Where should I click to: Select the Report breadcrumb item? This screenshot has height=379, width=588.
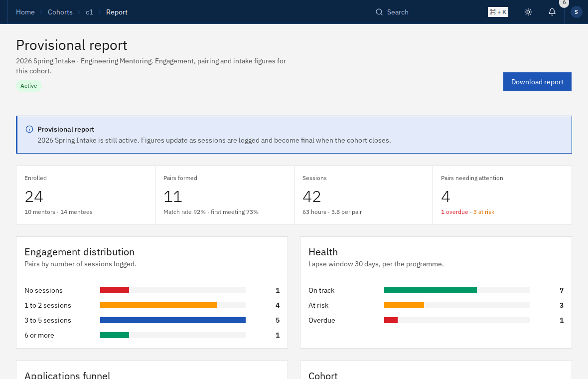117,12
